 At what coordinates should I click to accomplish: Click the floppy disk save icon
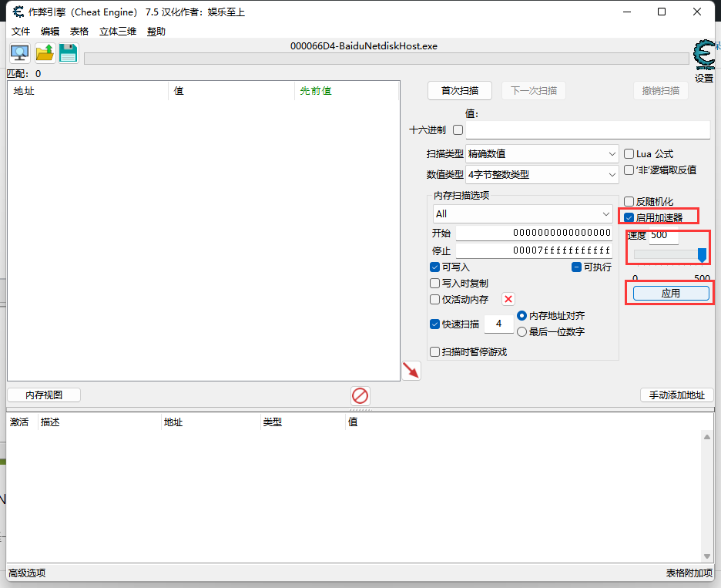click(69, 53)
